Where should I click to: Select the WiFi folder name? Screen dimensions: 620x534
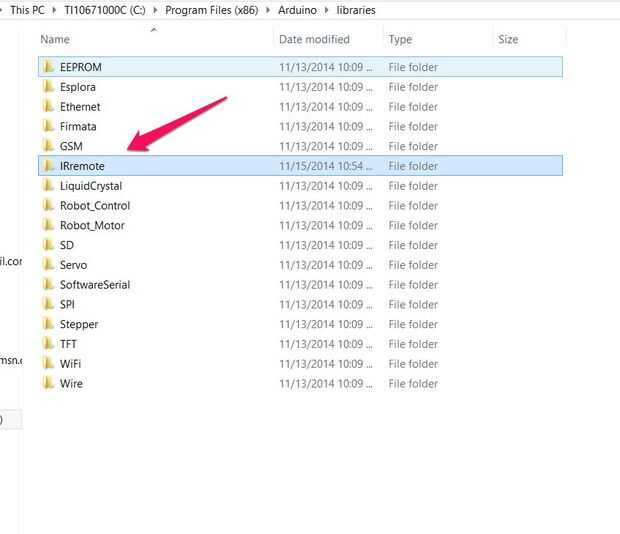coord(70,364)
